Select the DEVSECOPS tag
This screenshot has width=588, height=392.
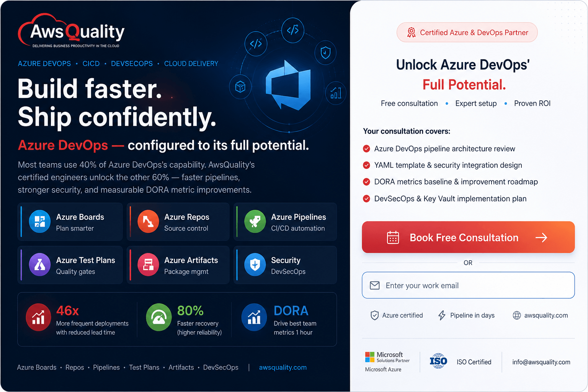coord(132,64)
